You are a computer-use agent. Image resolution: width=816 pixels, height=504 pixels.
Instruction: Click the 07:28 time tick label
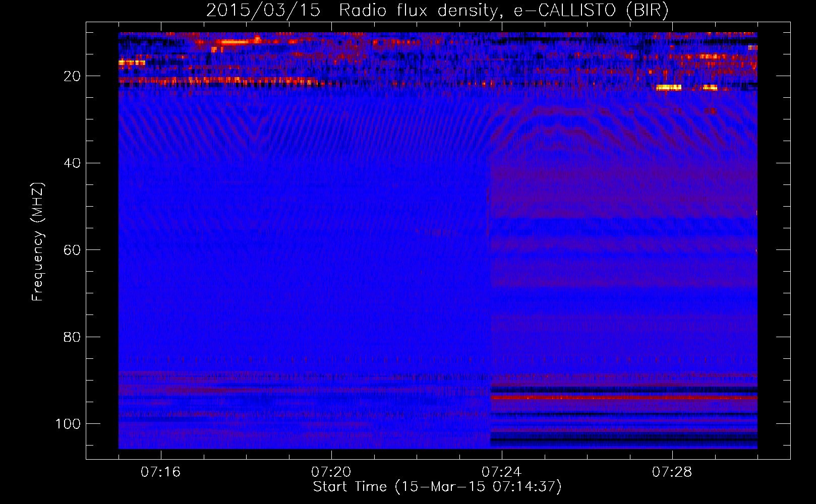[x=672, y=472]
